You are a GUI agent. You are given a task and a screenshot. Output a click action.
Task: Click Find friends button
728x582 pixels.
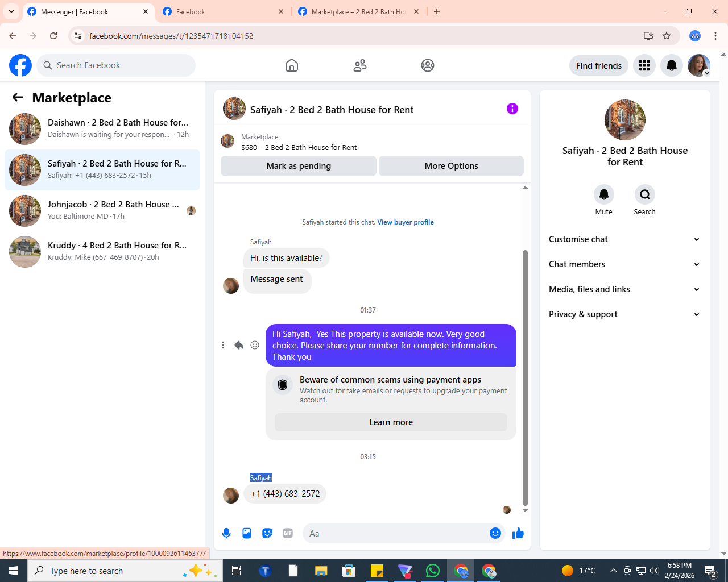(x=599, y=65)
